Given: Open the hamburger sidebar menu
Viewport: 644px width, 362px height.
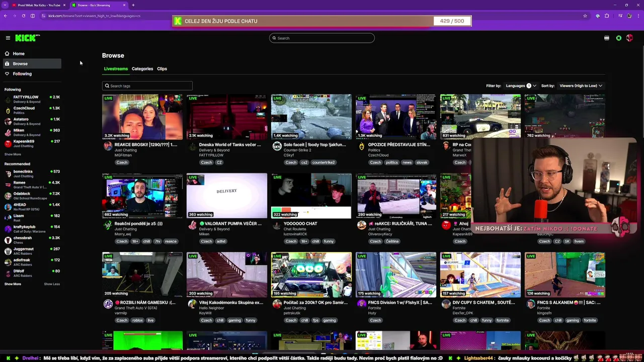Looking at the screenshot, I should (8, 38).
